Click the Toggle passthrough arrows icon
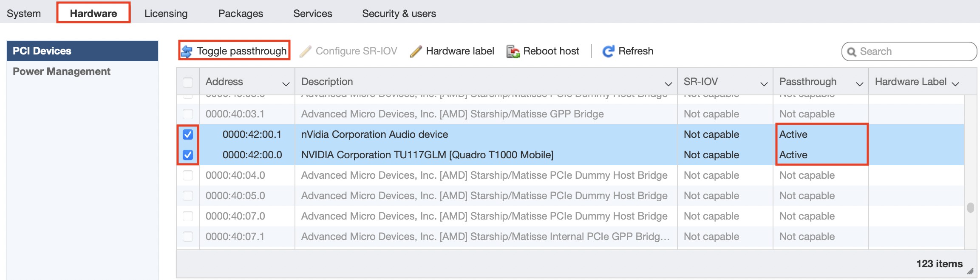Viewport: 980px width, 280px height. coord(187,51)
